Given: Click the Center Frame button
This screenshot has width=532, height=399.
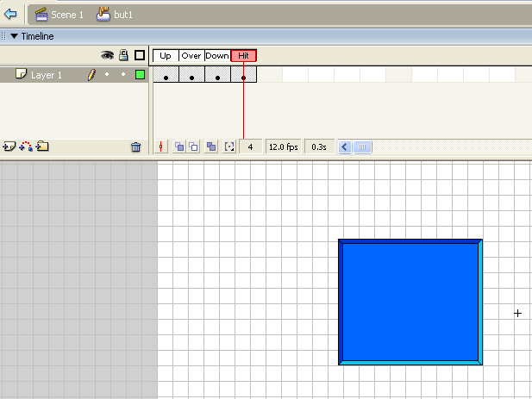Looking at the screenshot, I should 161,147.
